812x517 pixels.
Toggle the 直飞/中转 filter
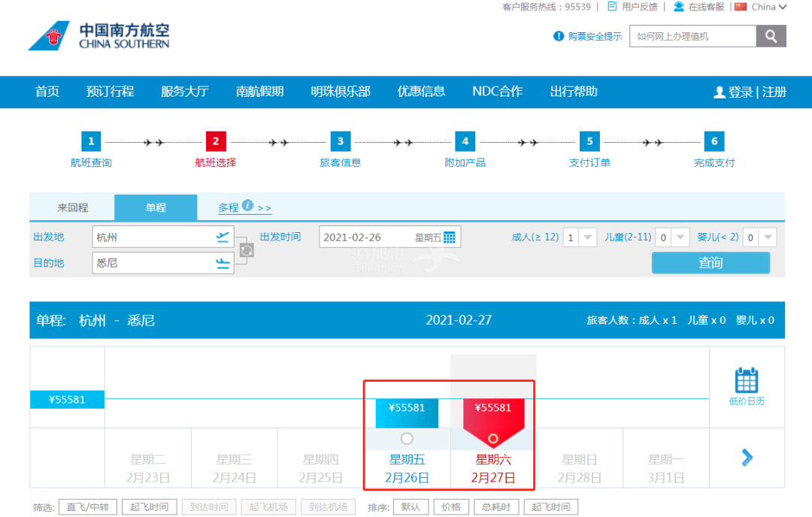coord(88,507)
